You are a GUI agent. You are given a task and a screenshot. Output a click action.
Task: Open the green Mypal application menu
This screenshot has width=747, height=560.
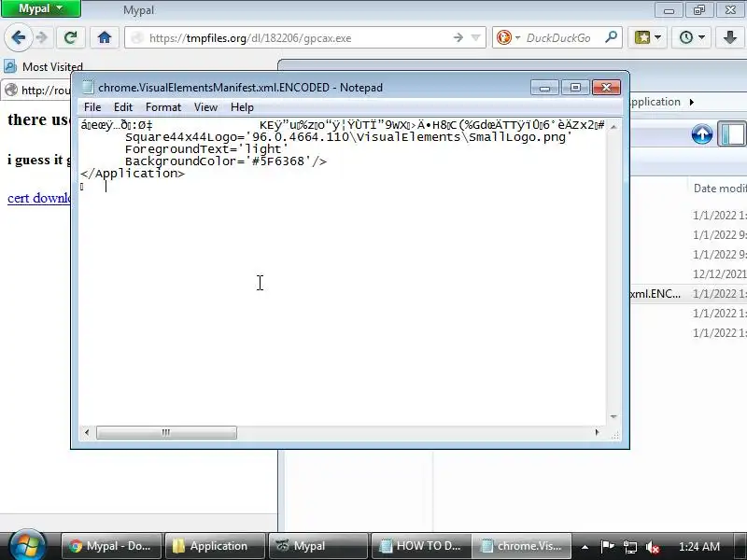(x=41, y=8)
